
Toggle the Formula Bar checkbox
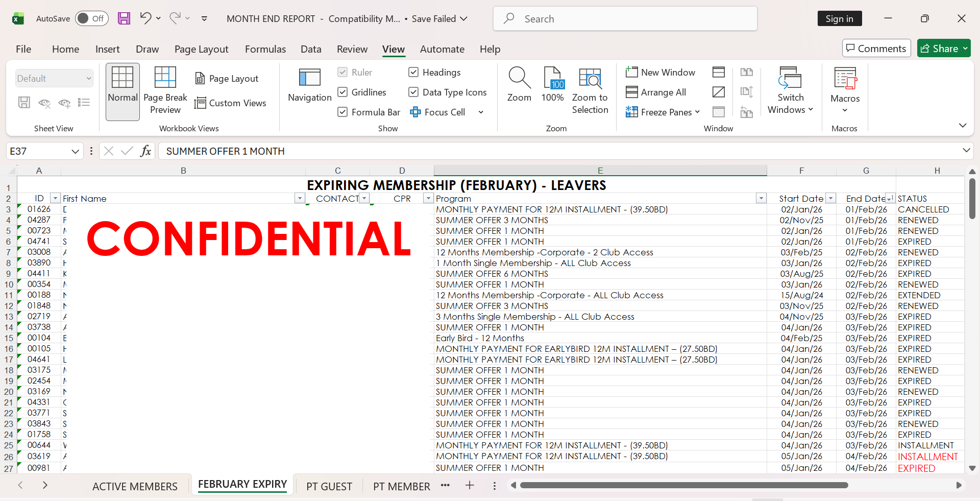click(342, 112)
